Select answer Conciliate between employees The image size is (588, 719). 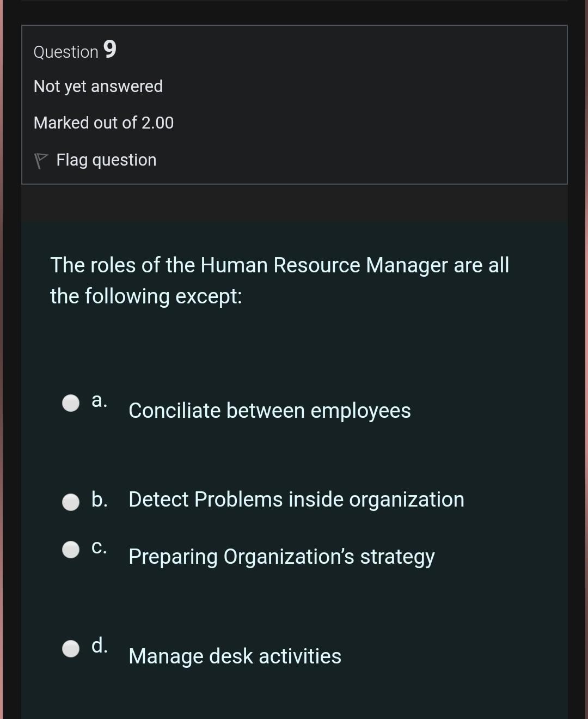(269, 411)
